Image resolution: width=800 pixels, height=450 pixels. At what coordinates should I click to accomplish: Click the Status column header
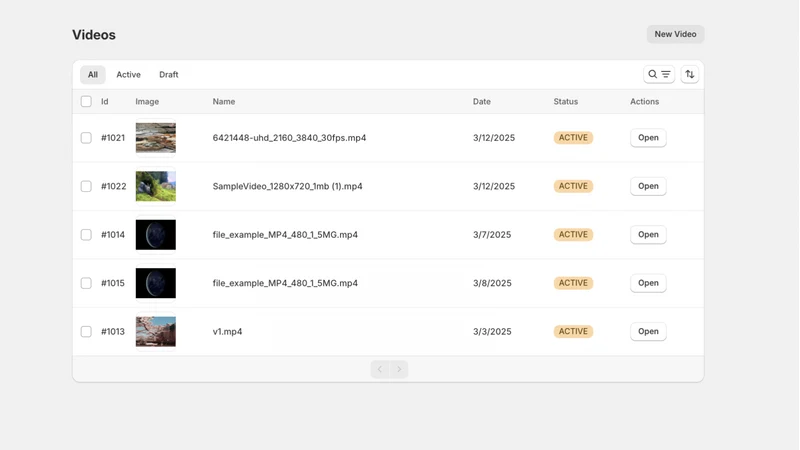point(566,102)
